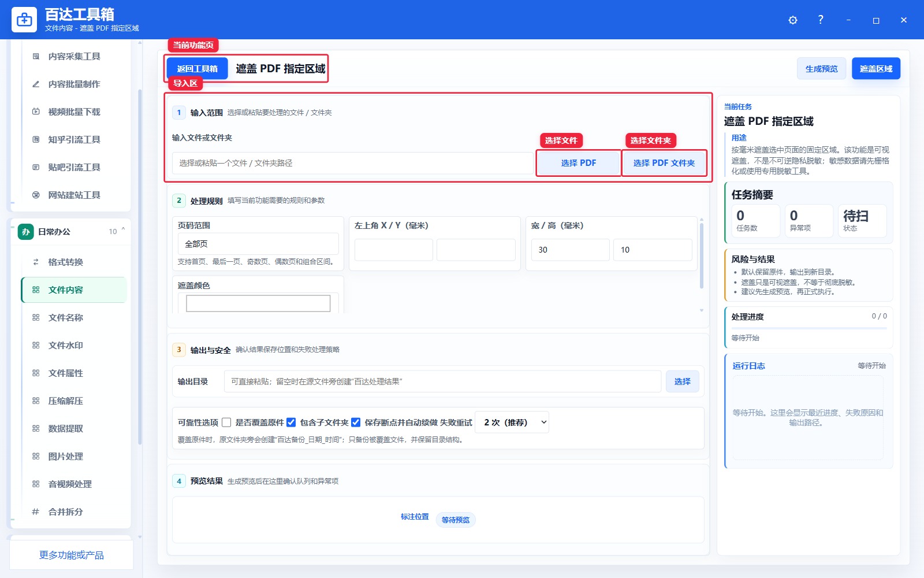Viewport: 924px width, 578px height.
Task: Click the first 左上角 X coordinate field
Action: [x=394, y=250]
